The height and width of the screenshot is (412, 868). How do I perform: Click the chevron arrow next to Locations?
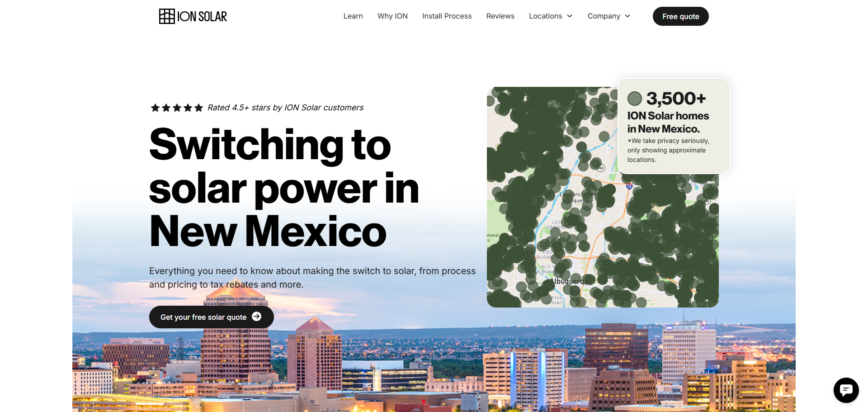coord(570,16)
